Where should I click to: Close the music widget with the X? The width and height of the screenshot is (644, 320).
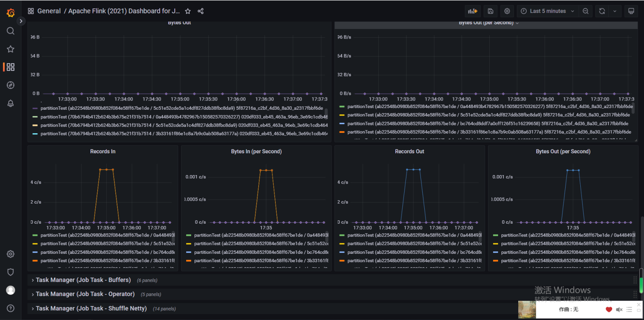(639, 304)
